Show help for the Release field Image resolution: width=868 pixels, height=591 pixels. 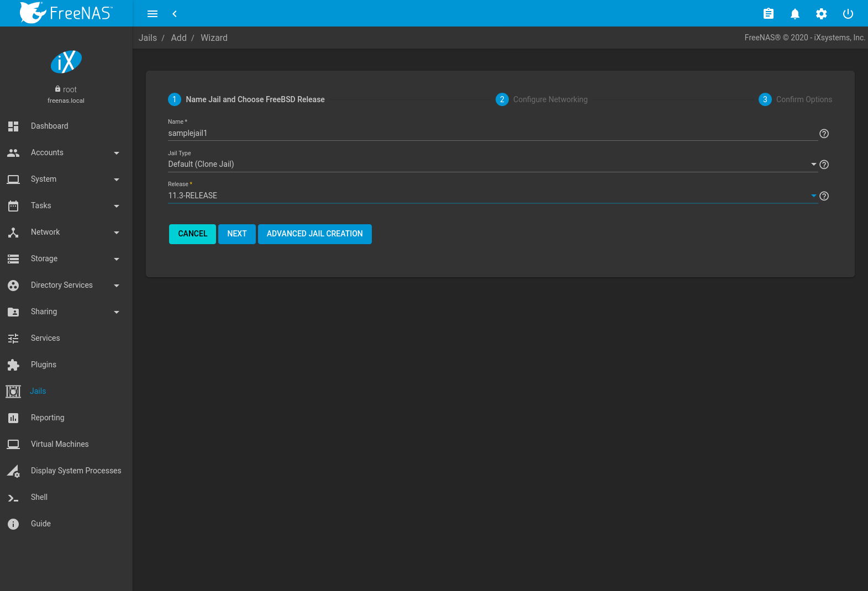click(x=824, y=196)
